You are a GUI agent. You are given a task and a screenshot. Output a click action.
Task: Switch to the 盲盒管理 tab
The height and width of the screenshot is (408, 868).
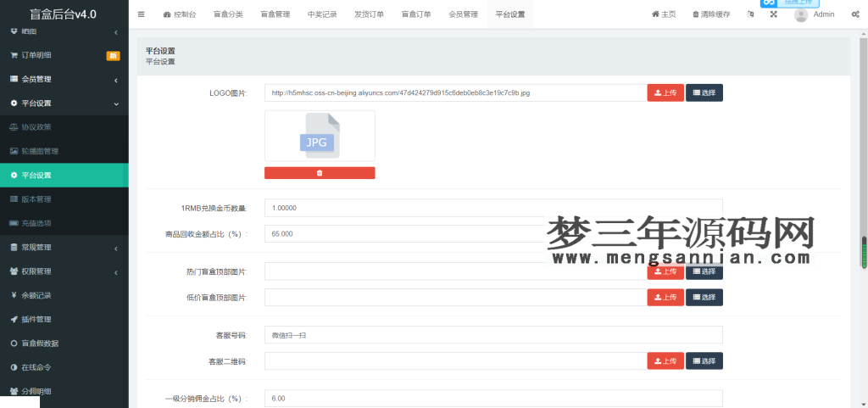click(275, 14)
